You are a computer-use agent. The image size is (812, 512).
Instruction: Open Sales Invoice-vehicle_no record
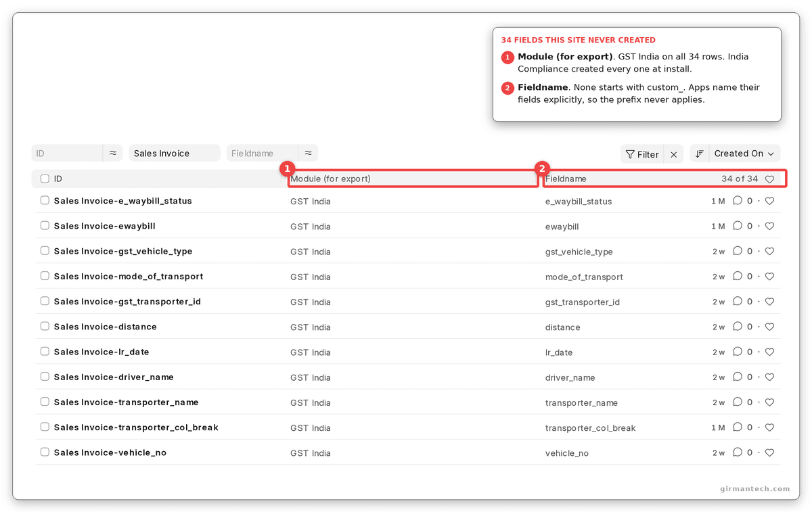[x=110, y=452]
